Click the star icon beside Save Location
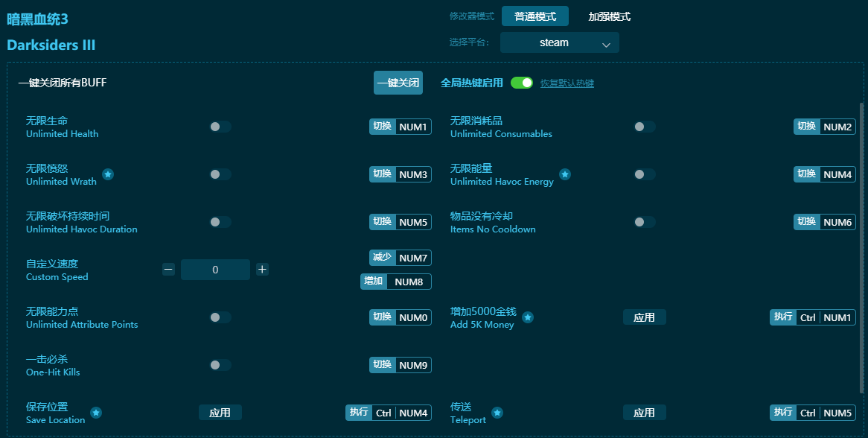The width and height of the screenshot is (868, 438). click(96, 413)
